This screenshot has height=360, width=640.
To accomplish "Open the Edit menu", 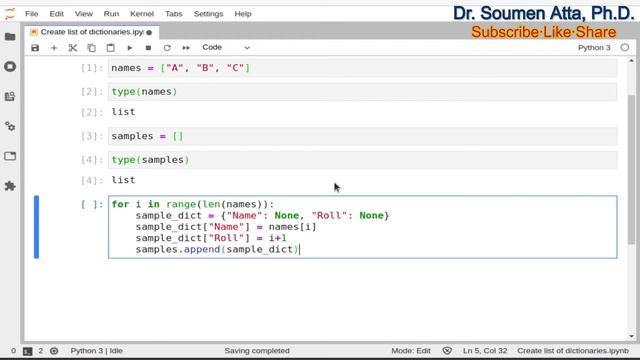I will pos(56,14).
